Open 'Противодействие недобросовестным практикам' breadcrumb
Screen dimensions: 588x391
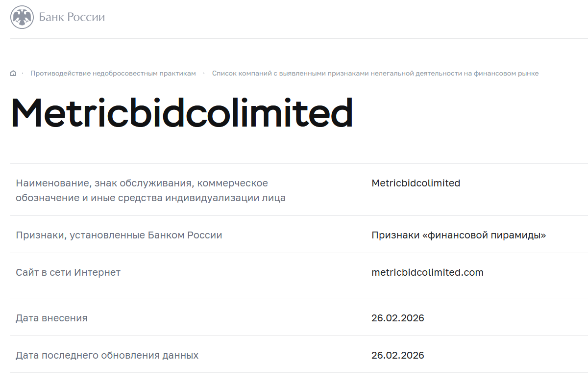(x=113, y=74)
